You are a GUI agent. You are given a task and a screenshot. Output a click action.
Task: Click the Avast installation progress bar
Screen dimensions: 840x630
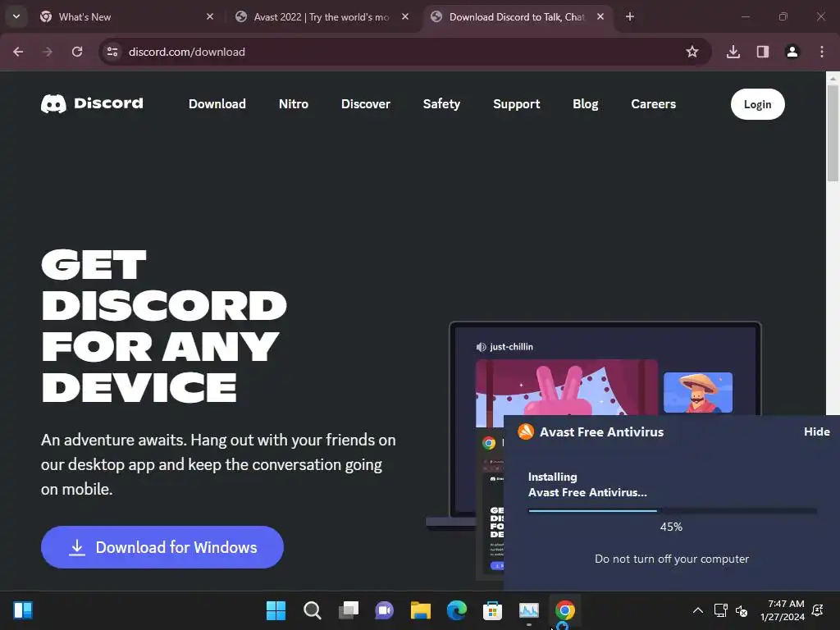click(673, 510)
